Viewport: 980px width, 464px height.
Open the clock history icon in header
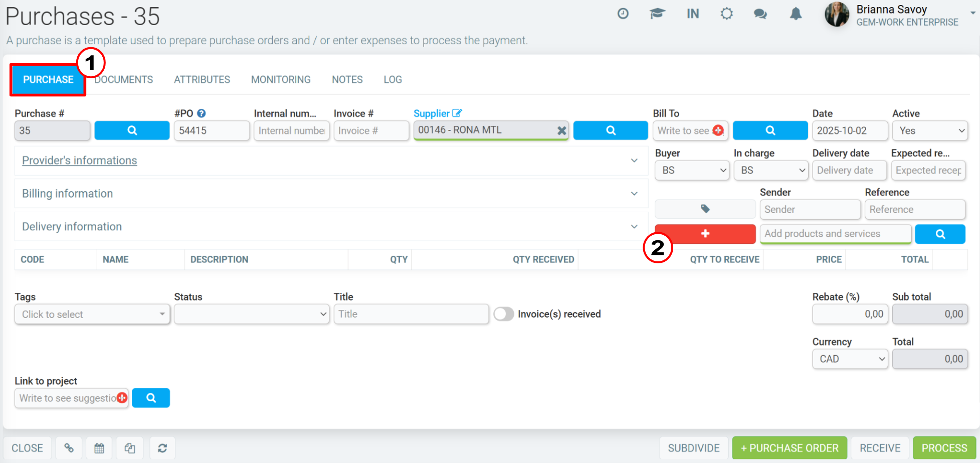pyautogui.click(x=623, y=14)
